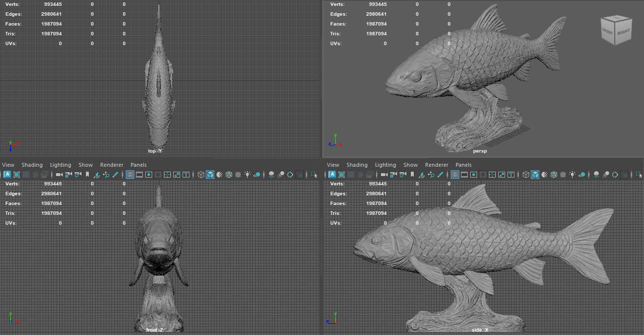Open the View menu in side panel

click(x=333, y=165)
